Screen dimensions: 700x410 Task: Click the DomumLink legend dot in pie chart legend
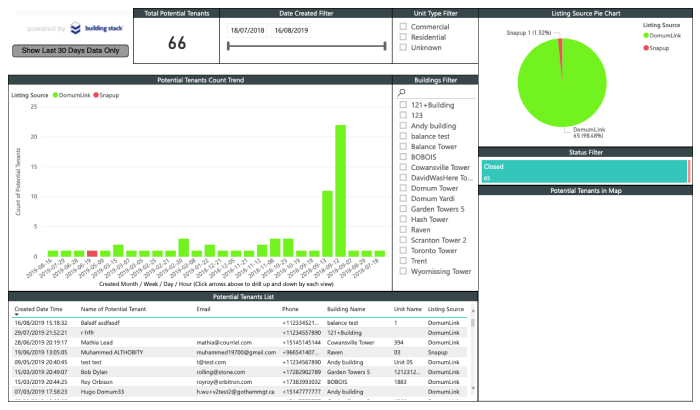pos(646,36)
